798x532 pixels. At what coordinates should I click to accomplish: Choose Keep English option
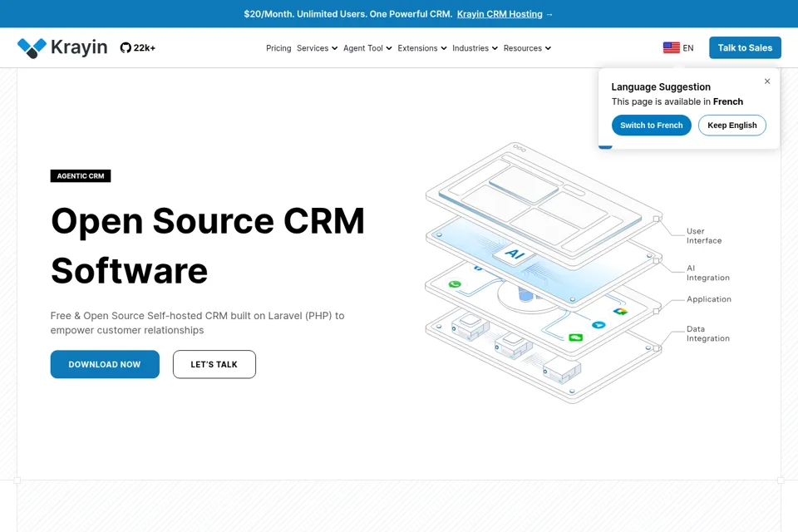point(731,126)
